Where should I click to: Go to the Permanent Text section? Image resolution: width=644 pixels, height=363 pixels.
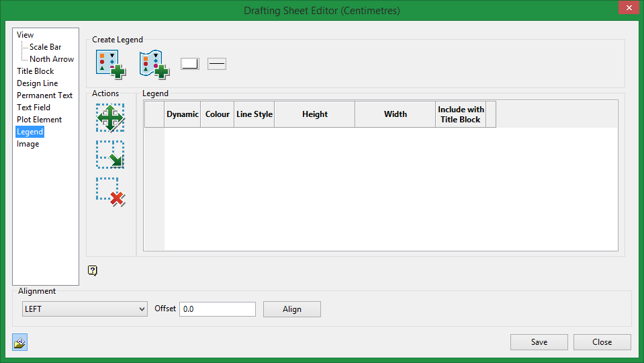44,95
